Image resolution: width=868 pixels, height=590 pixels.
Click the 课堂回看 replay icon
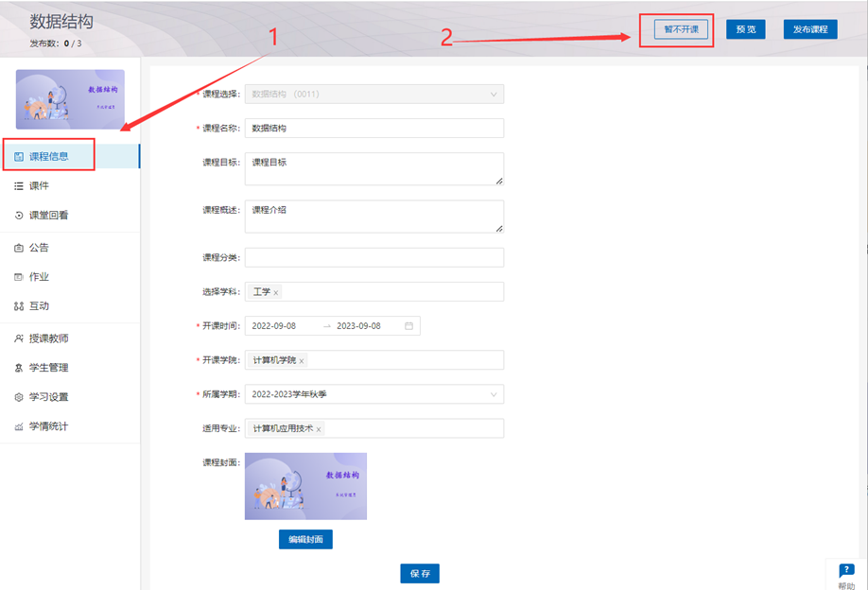[x=19, y=216]
